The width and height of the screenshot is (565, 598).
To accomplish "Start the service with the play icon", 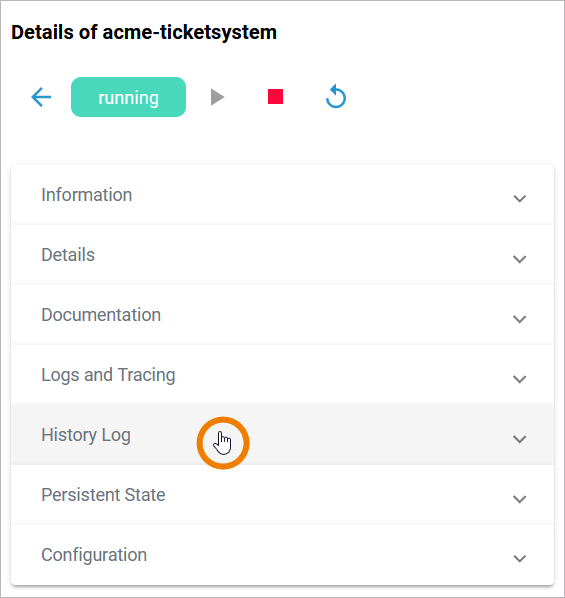I will 217,97.
